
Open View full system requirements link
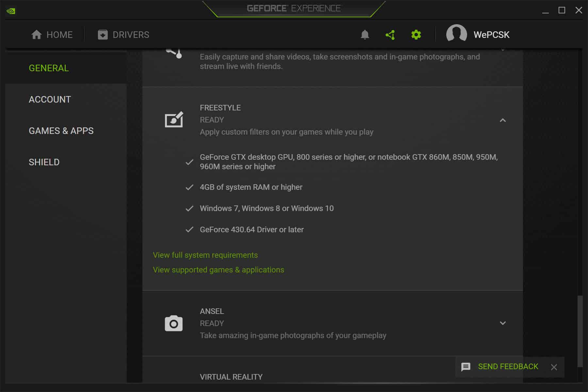click(205, 255)
